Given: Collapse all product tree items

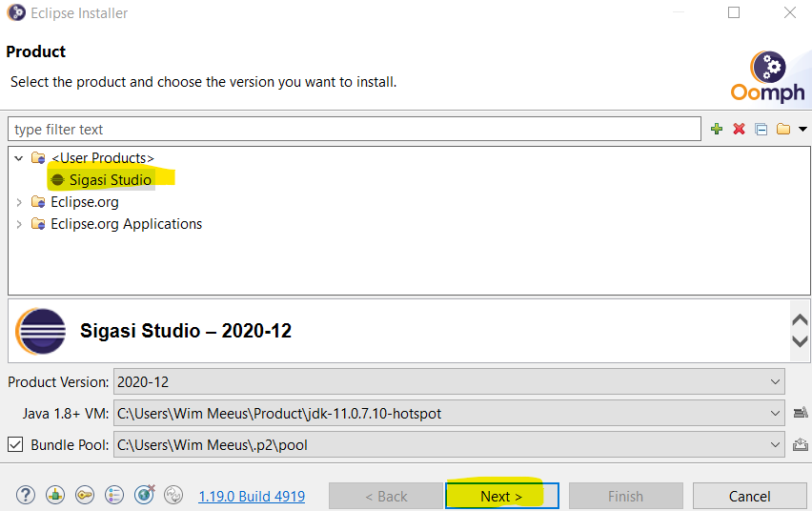Looking at the screenshot, I should tap(761, 129).
